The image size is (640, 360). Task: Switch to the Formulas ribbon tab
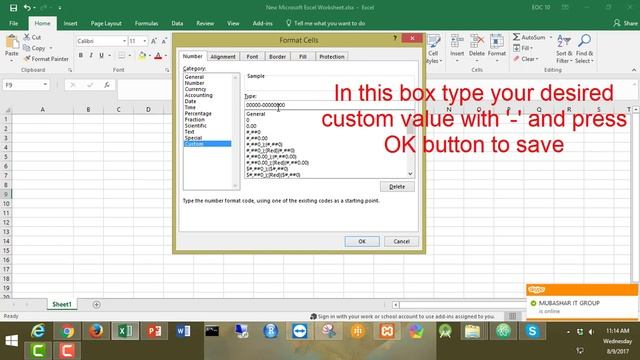point(146,23)
